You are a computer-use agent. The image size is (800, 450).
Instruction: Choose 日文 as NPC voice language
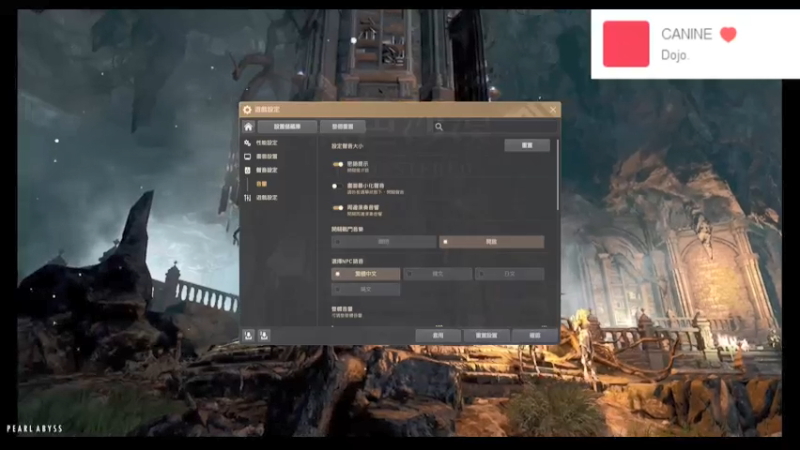pos(509,274)
